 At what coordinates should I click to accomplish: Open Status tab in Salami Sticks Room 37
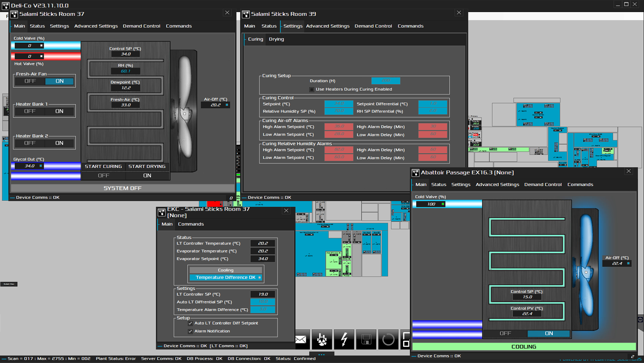point(37,26)
